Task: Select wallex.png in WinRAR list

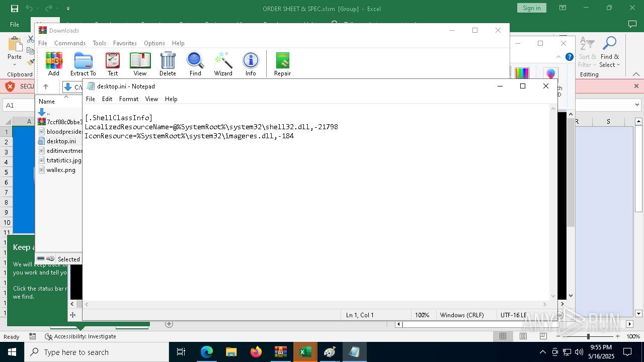Action: click(61, 170)
